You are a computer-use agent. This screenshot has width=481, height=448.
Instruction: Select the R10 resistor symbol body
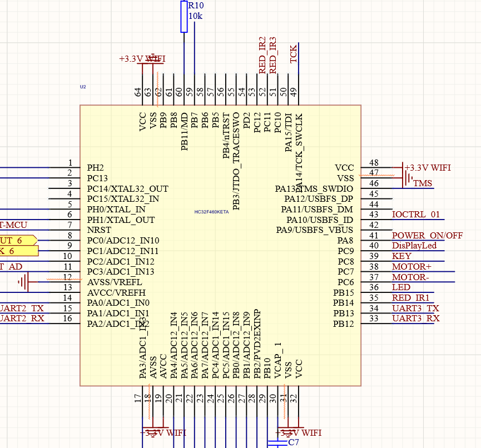click(184, 16)
